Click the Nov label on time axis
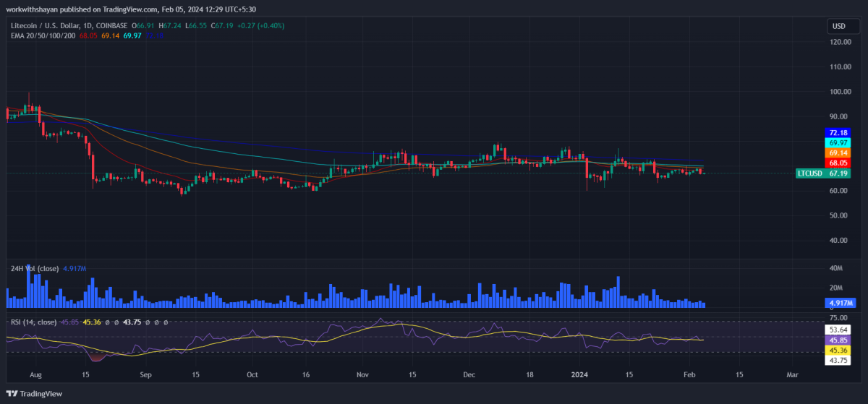 pyautogui.click(x=363, y=376)
